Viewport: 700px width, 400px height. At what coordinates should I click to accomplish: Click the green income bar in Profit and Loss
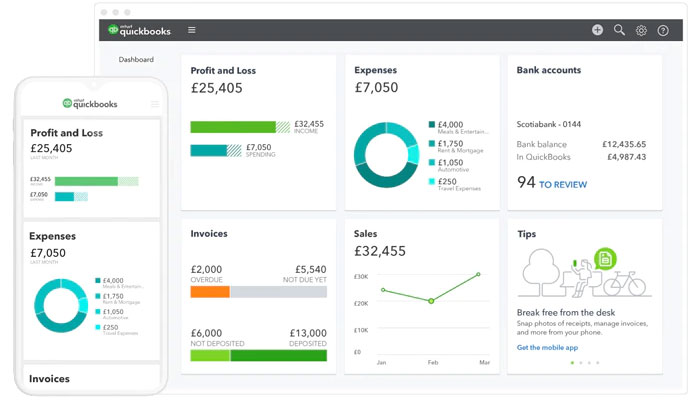pyautogui.click(x=233, y=127)
